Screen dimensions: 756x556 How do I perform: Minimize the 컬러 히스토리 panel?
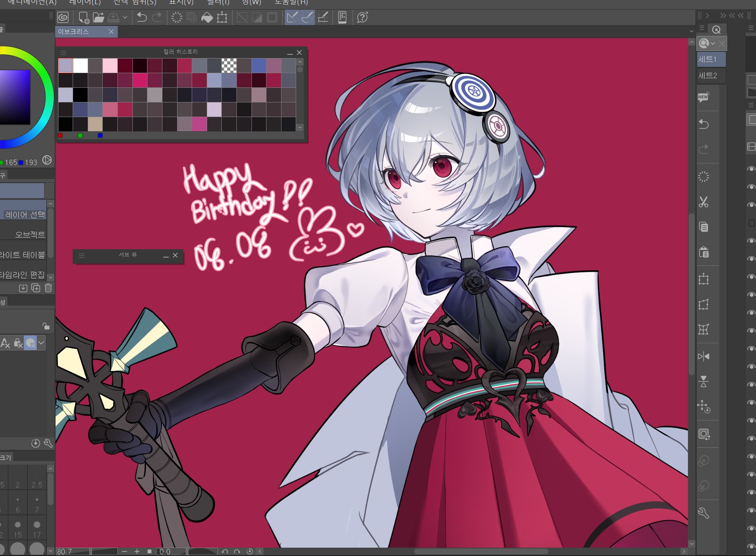click(x=290, y=53)
